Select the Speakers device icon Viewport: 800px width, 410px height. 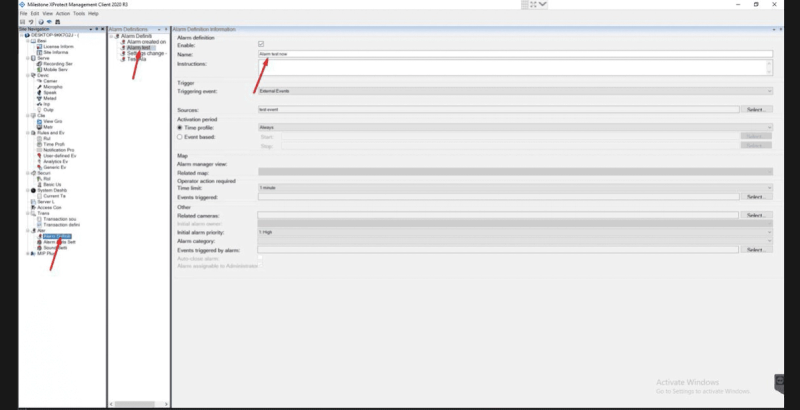pos(39,92)
